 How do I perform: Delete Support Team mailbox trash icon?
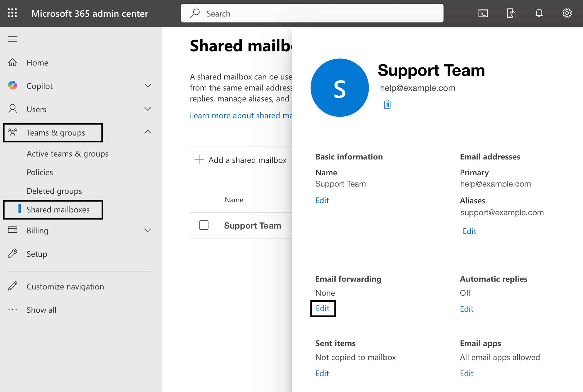click(387, 104)
